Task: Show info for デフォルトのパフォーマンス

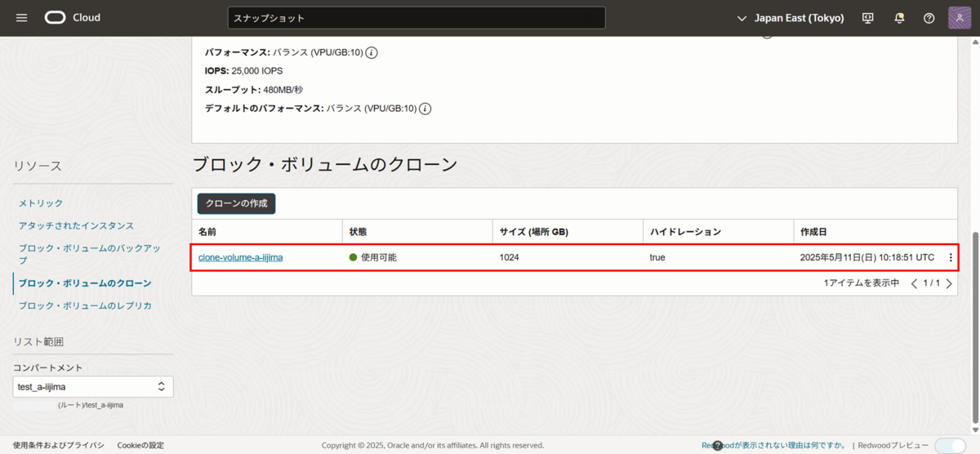Action: [425, 108]
